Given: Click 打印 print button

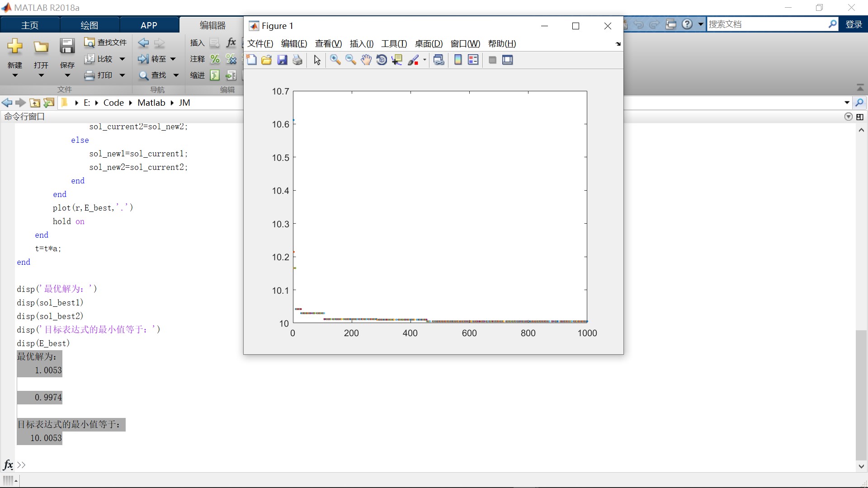Looking at the screenshot, I should point(98,75).
